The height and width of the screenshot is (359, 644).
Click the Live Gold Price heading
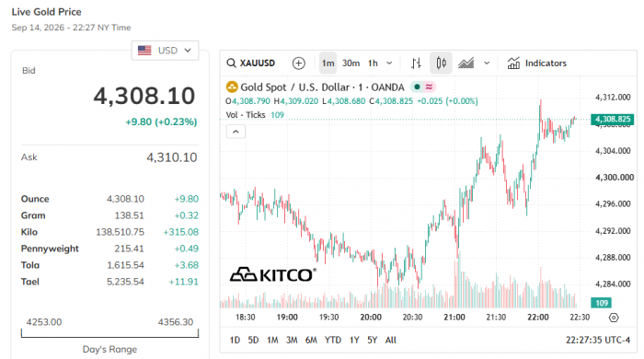point(46,12)
